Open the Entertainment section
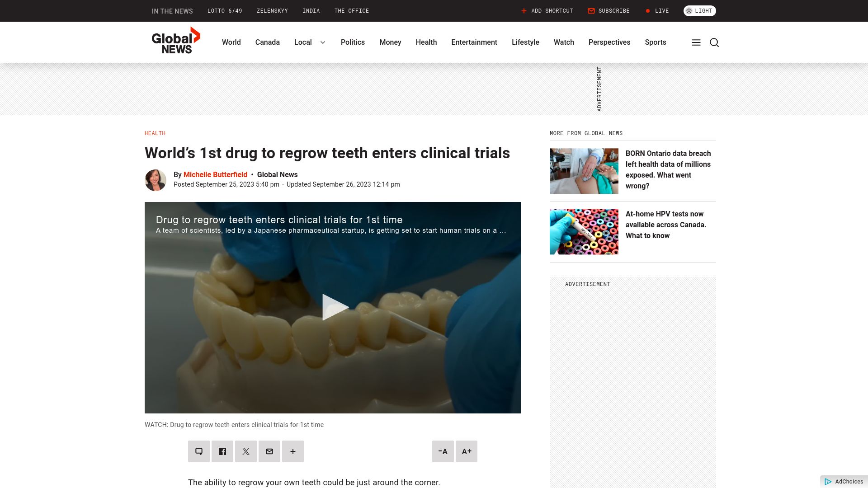868x488 pixels. click(474, 42)
